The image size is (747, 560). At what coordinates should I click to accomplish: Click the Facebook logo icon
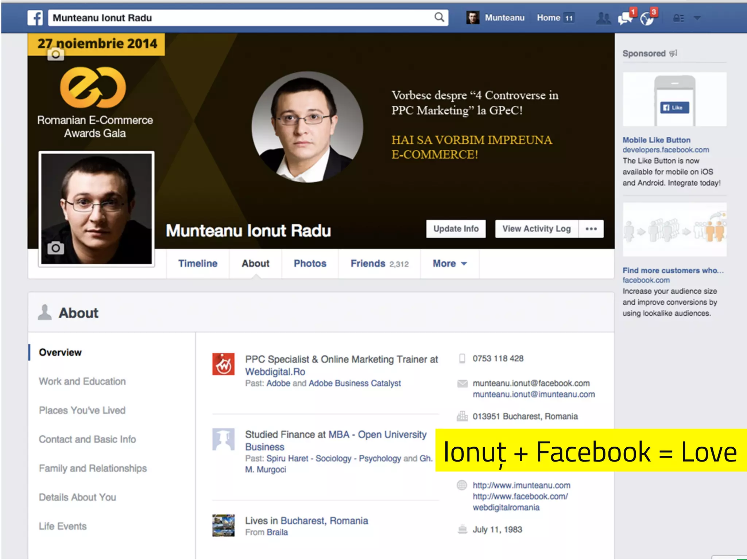(x=35, y=18)
